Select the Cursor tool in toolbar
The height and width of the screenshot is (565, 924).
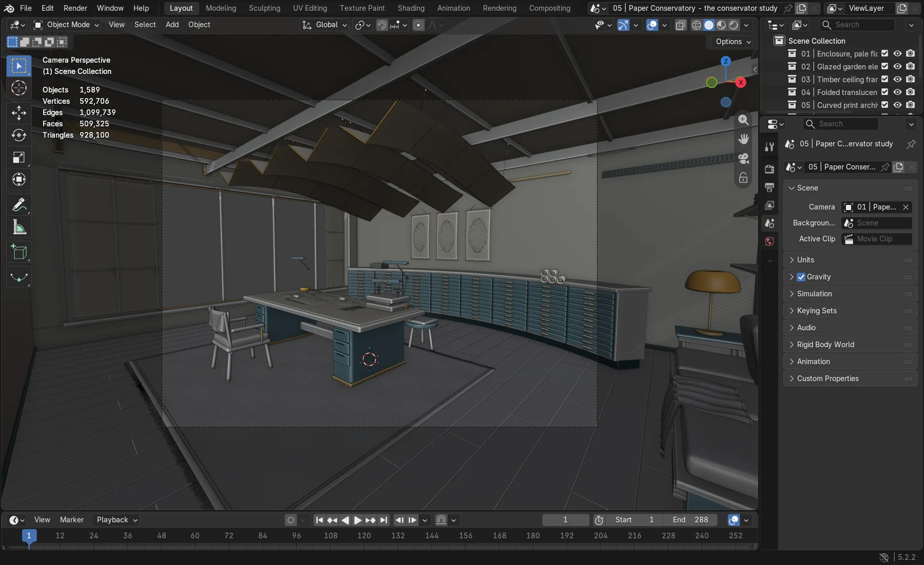(19, 88)
